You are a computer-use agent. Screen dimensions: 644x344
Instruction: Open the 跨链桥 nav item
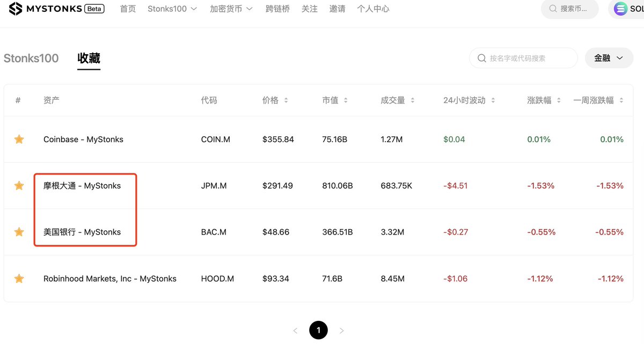tap(277, 9)
